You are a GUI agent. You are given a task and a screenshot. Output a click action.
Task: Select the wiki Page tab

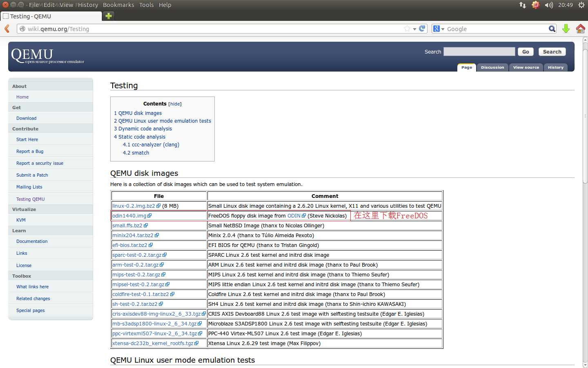click(467, 67)
